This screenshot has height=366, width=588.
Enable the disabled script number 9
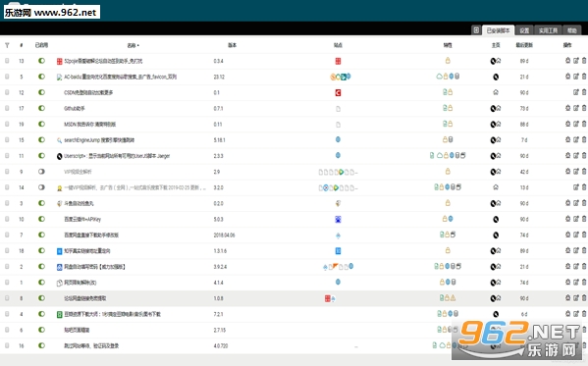point(41,172)
